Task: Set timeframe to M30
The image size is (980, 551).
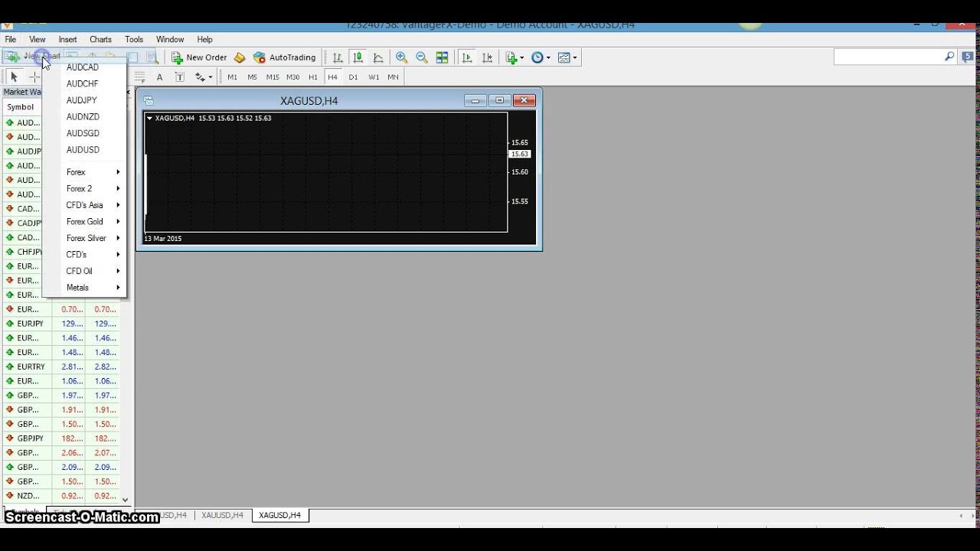Action: 292,77
